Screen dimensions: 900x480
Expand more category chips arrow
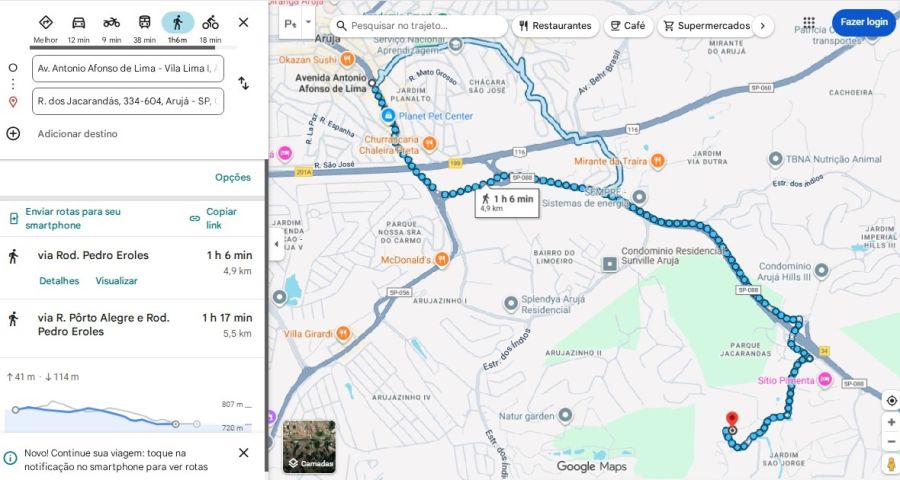[763, 26]
